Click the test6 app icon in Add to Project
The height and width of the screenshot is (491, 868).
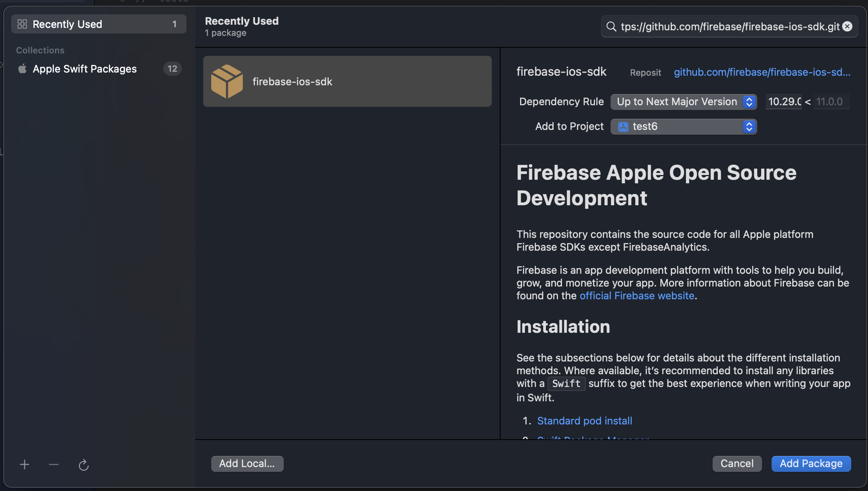(623, 126)
